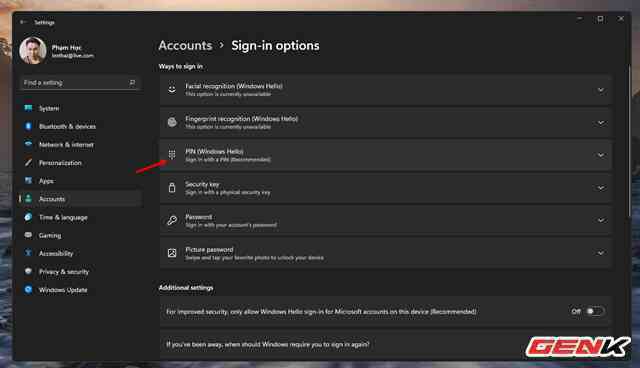This screenshot has height=368, width=640.
Task: Open Time & language globe icon
Action: [x=28, y=217]
